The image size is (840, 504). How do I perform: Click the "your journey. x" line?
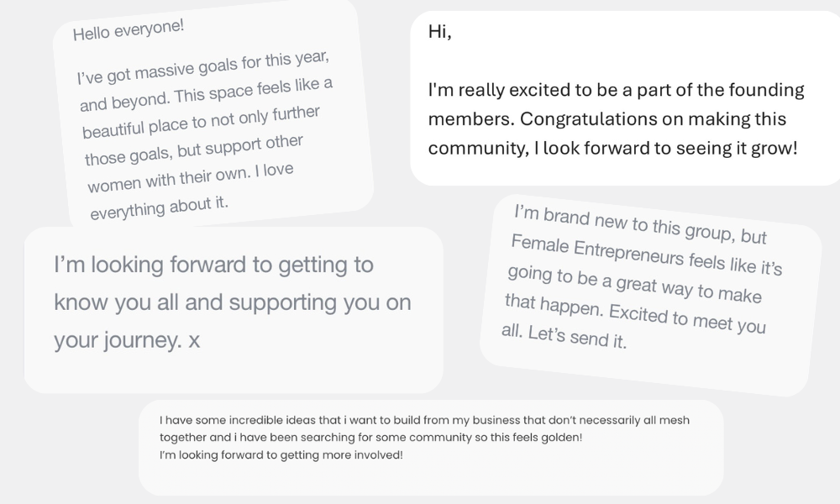pos(127,339)
